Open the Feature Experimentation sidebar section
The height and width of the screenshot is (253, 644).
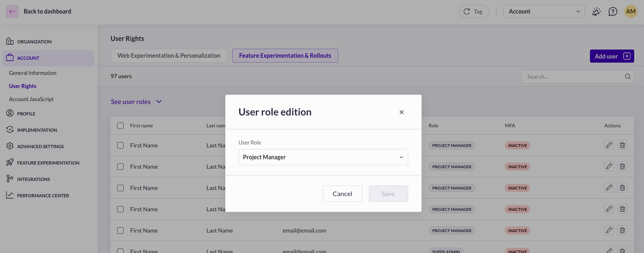(x=48, y=163)
